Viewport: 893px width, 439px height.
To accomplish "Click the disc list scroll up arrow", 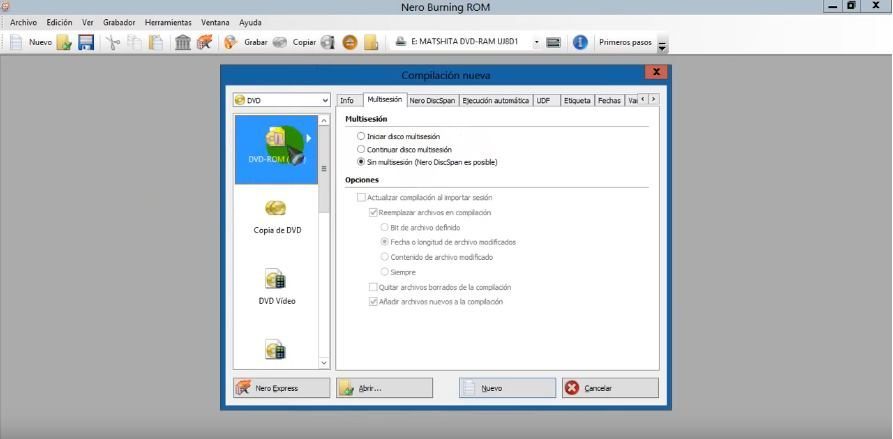I will [324, 121].
